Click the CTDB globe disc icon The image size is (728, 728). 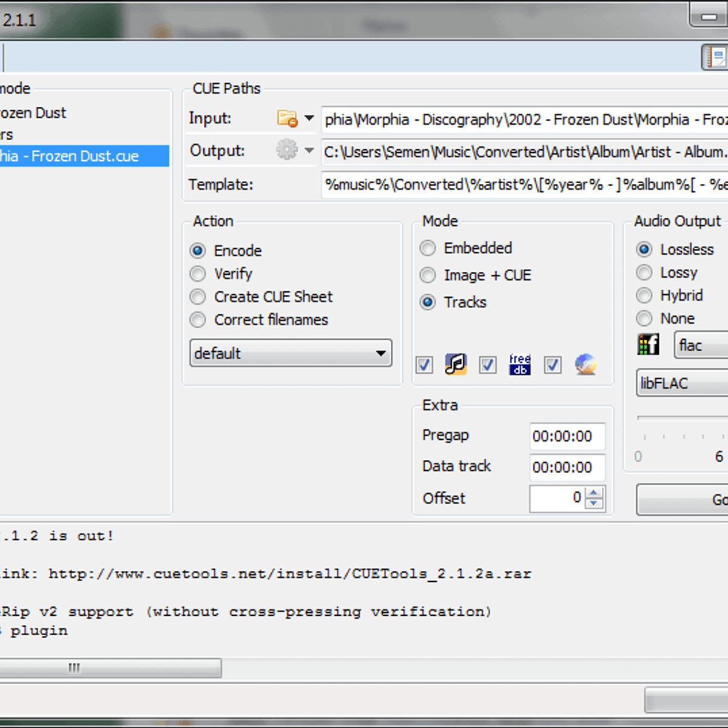point(585,364)
